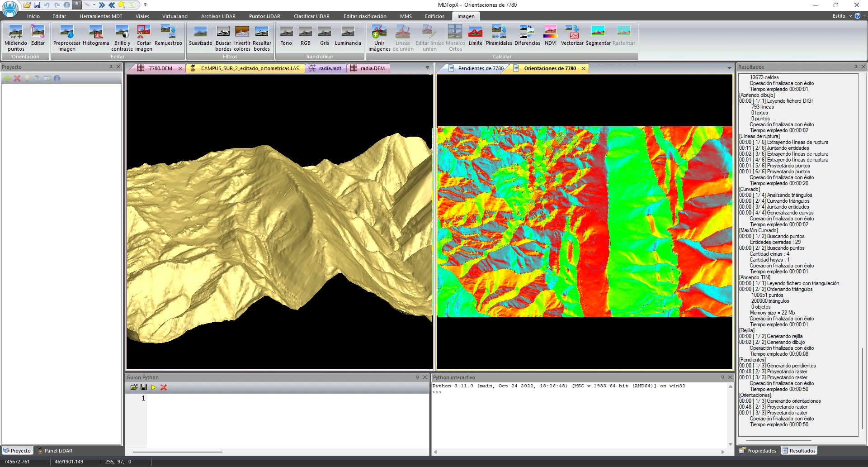868x467 pixels.
Task: Select the yellow polygon selection tool
Action: coord(122,5)
